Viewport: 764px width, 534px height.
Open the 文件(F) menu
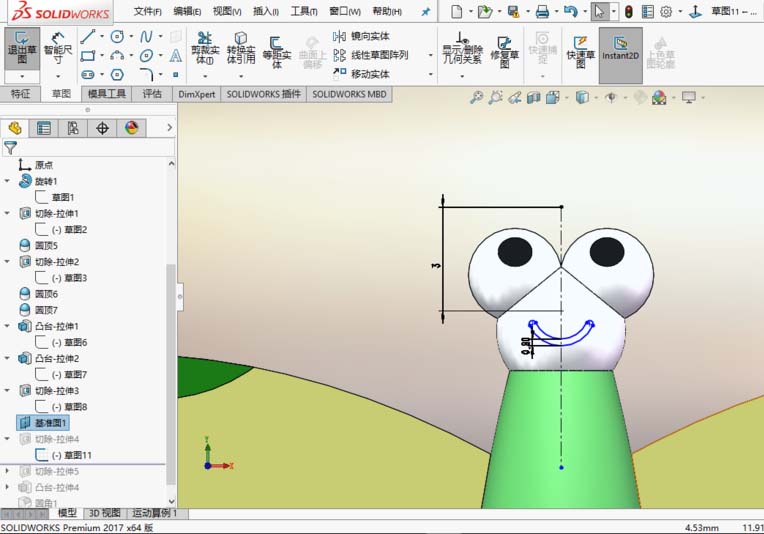tap(148, 11)
